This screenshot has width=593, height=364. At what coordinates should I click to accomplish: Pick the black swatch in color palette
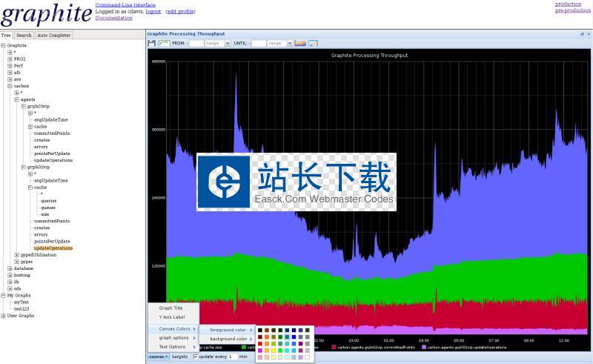coord(260,330)
